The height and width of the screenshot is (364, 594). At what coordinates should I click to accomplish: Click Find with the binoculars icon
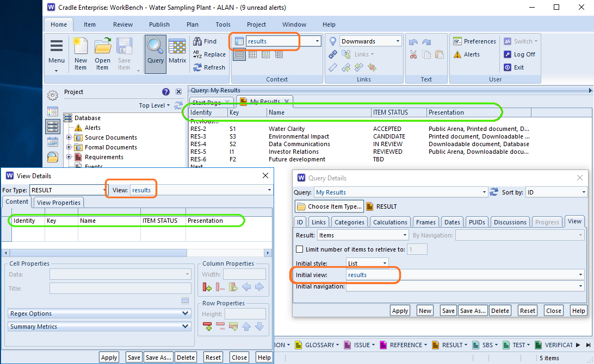[205, 41]
